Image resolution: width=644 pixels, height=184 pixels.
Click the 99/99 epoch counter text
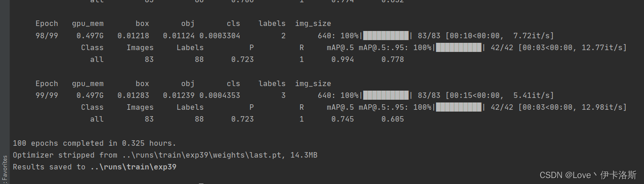pos(47,96)
